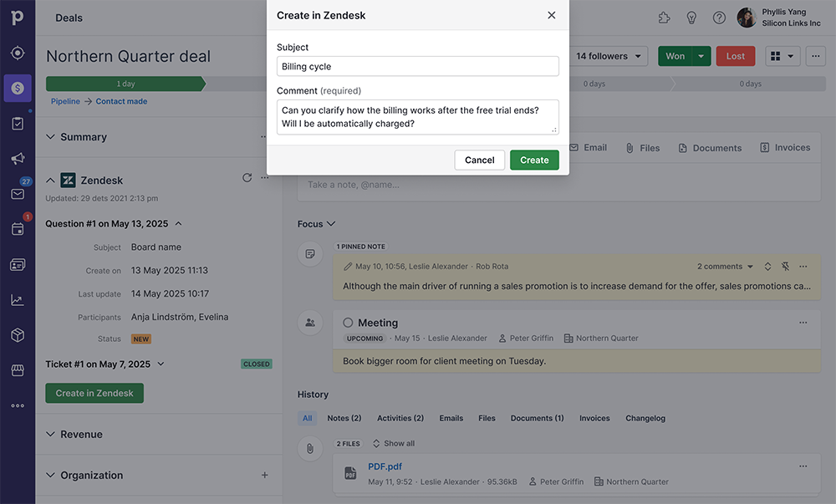
Task: Open the 14 followers dropdown
Action: 609,56
